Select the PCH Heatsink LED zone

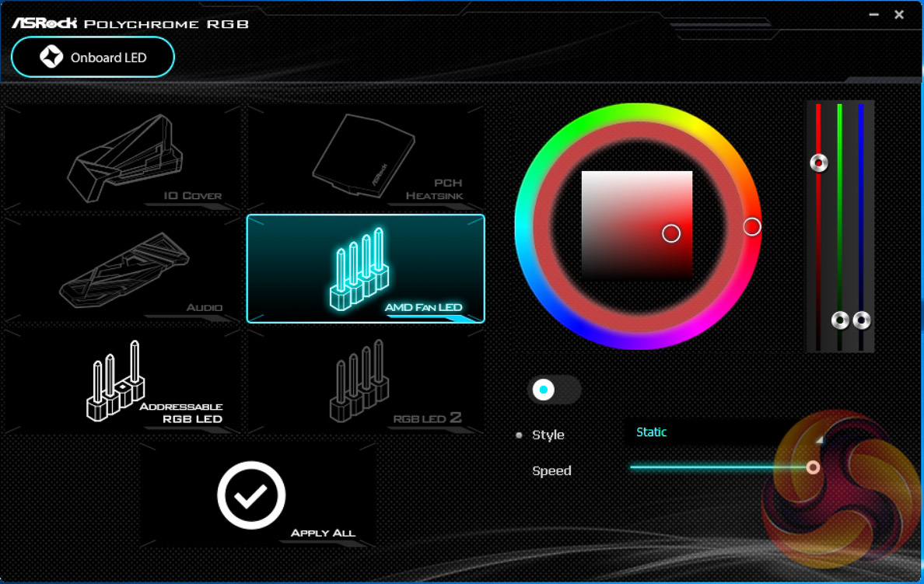click(x=366, y=157)
